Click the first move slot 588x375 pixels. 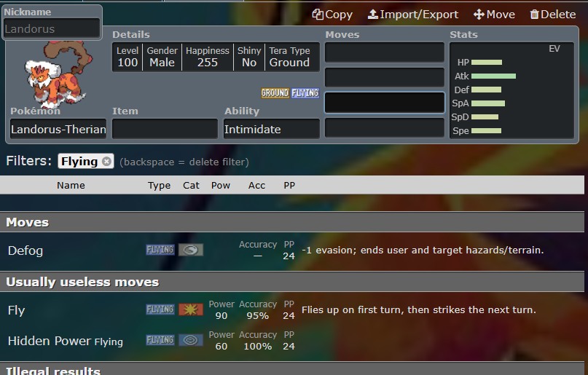385,52
